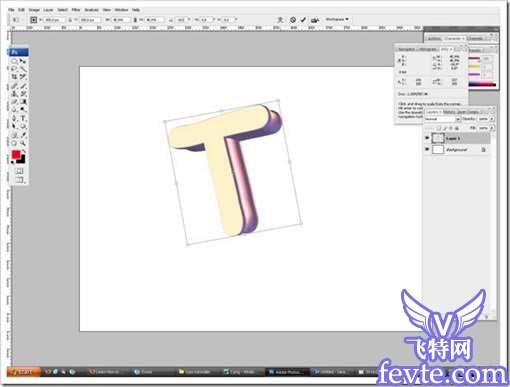Viewport: 510px width, 387px height.
Task: Open the Workspace dropdown
Action: tap(337, 19)
